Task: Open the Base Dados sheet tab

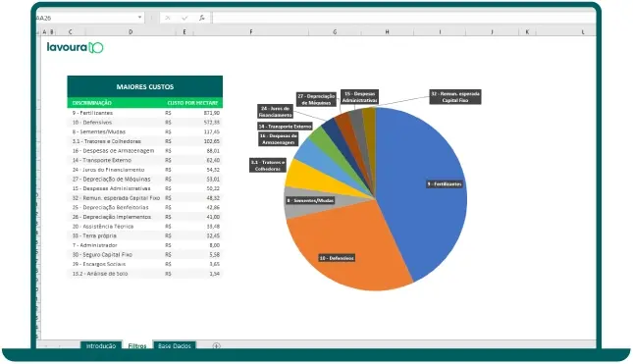Action: (175, 345)
